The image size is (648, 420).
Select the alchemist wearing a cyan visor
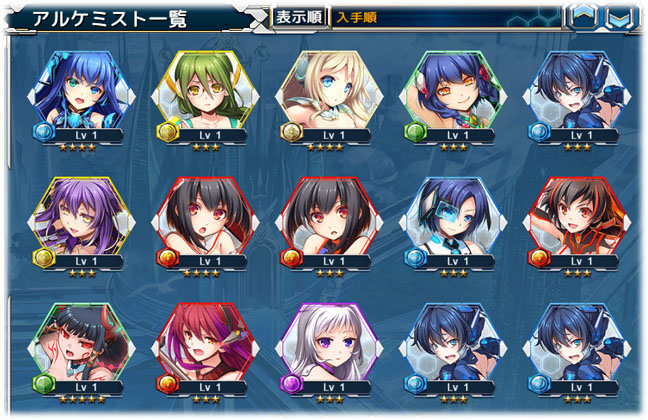pos(453,217)
